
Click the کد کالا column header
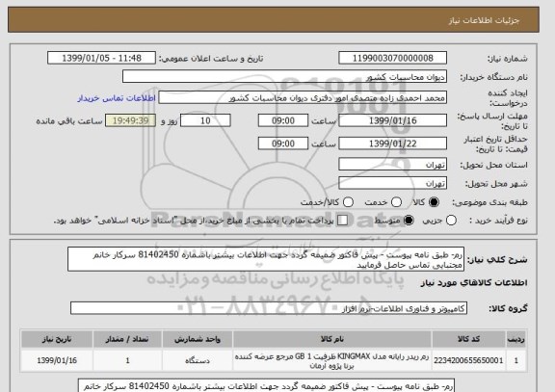tap(468, 339)
